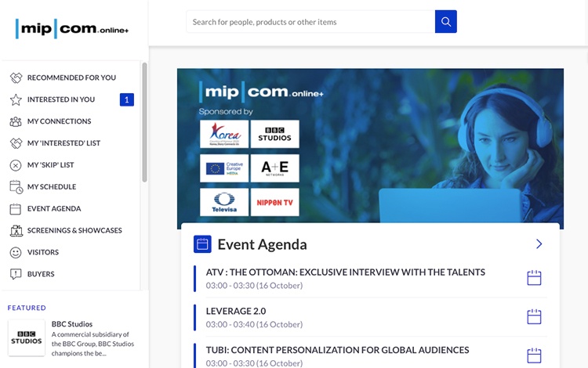Click the My 'Interested' List icon
This screenshot has width=588, height=368.
16,143
